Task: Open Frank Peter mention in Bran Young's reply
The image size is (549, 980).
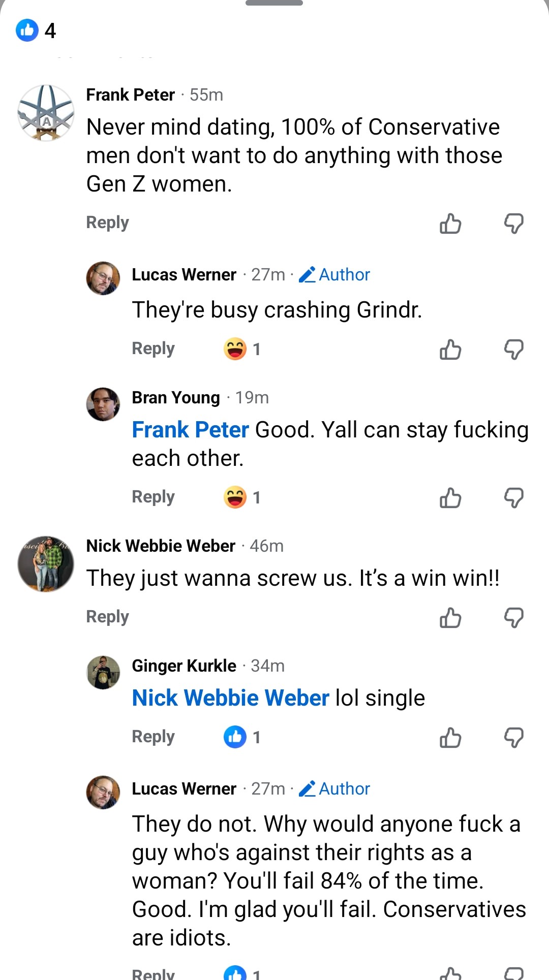Action: (x=190, y=430)
